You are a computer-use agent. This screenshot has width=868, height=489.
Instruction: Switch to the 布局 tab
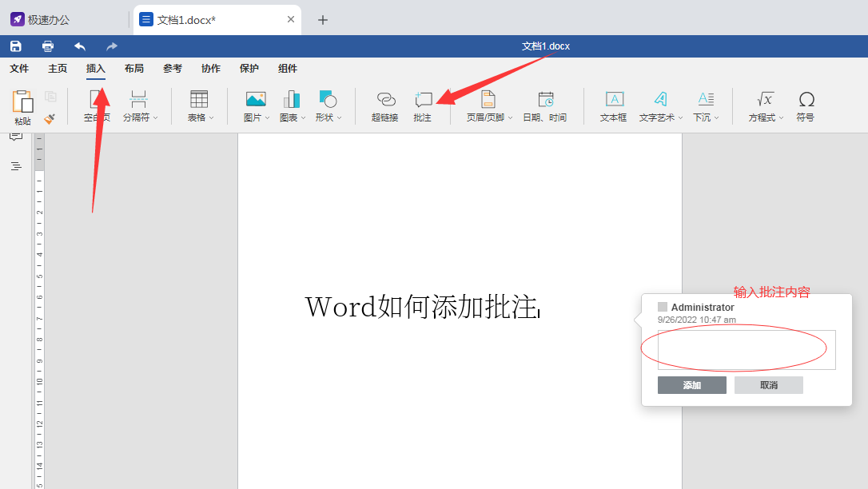point(134,69)
